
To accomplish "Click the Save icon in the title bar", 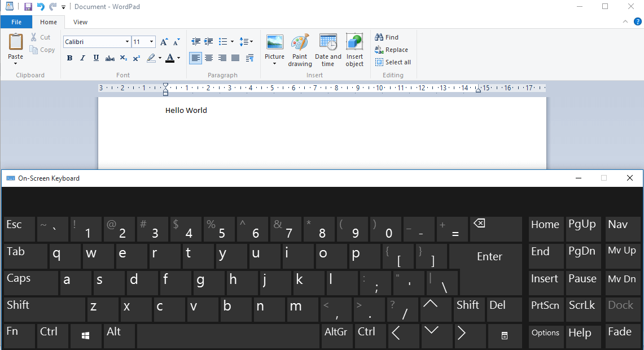I will click(28, 7).
